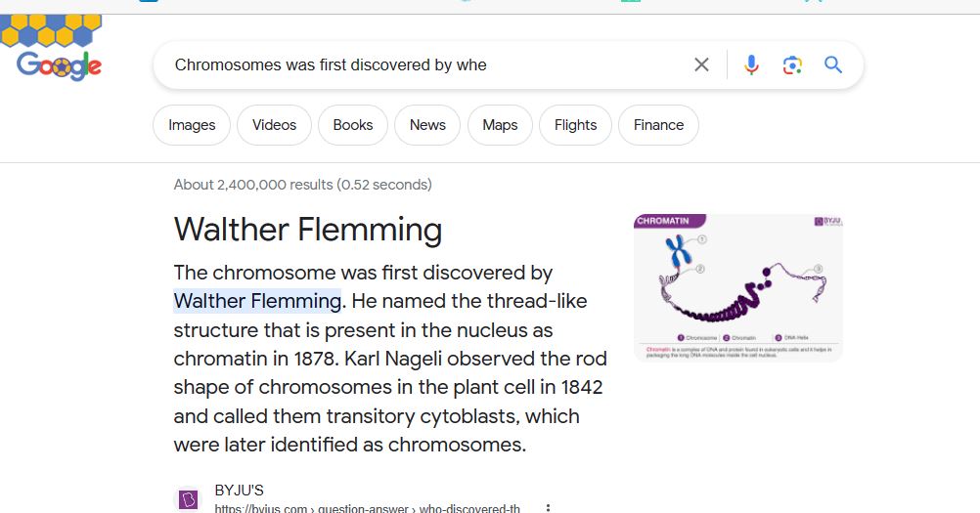Switch to the Images filter
980x513 pixels.
192,125
